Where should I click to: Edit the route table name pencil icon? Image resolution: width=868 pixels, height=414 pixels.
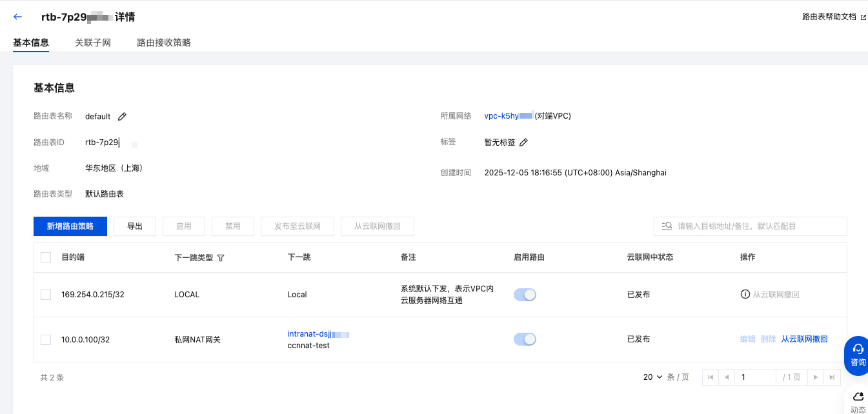[x=122, y=117]
